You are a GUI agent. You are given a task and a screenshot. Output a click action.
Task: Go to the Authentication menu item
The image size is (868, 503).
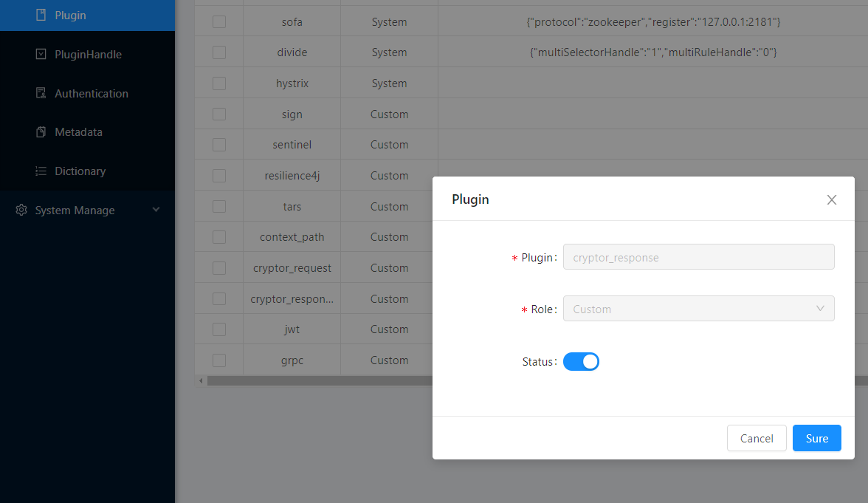[x=91, y=94]
